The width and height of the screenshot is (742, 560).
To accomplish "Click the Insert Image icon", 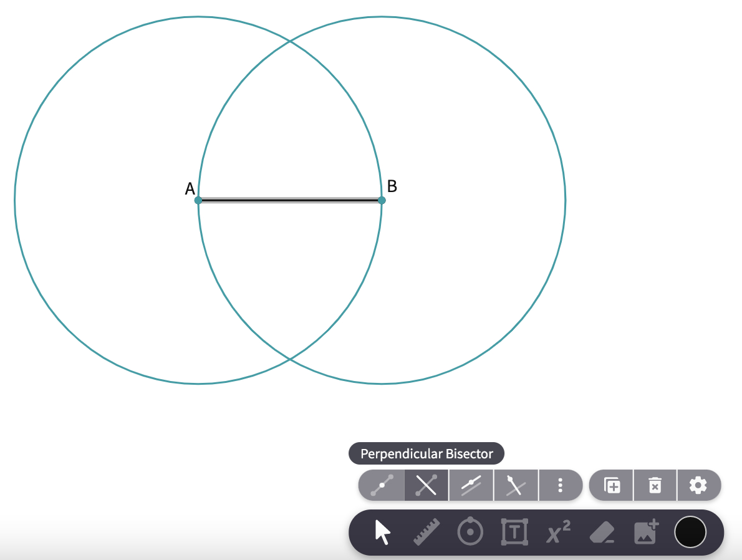I will 645,532.
